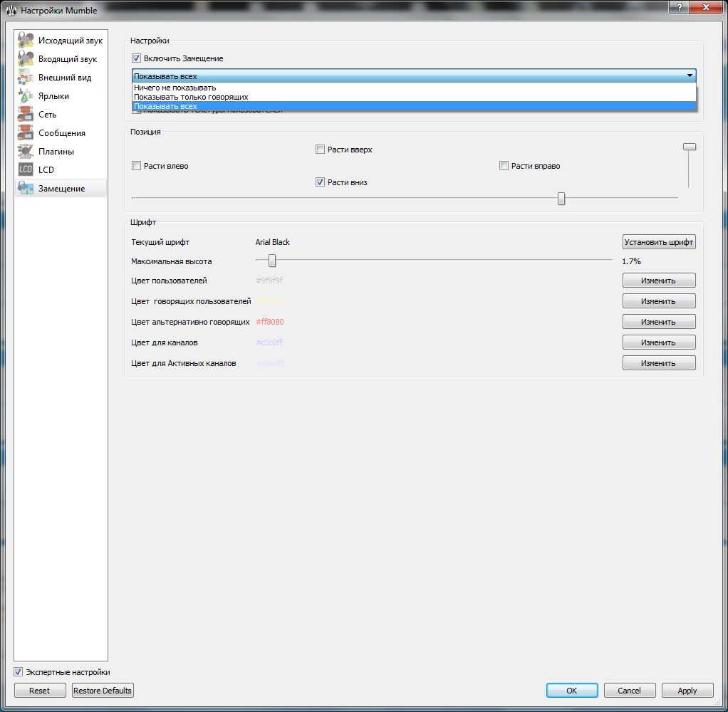Click the Максимальная высота slider handle
Viewport: 728px width, 712px height.
(x=271, y=261)
